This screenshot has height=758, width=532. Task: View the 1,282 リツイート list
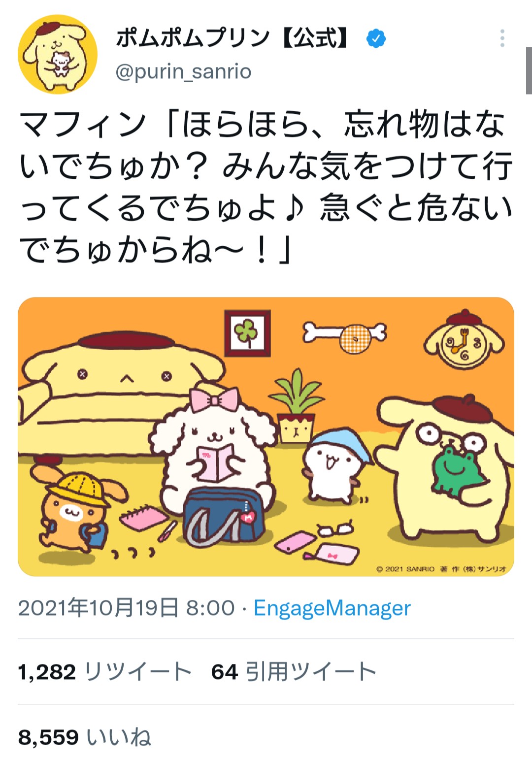[104, 672]
